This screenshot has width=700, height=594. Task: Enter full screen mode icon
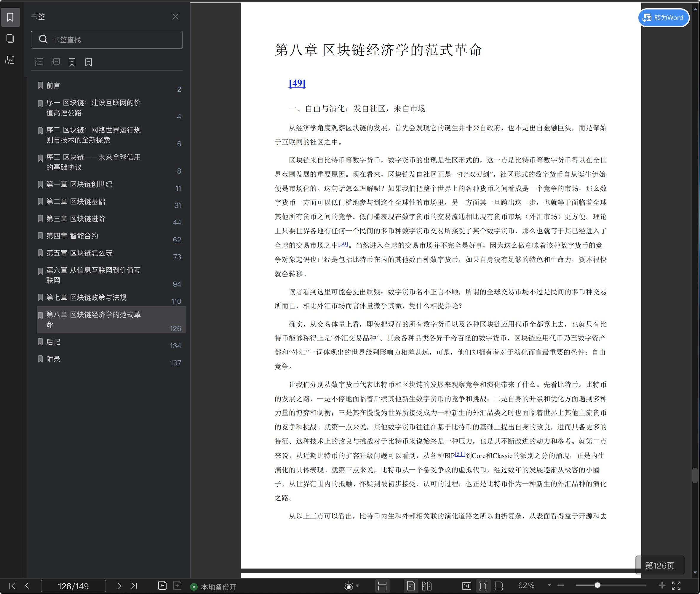pos(676,586)
